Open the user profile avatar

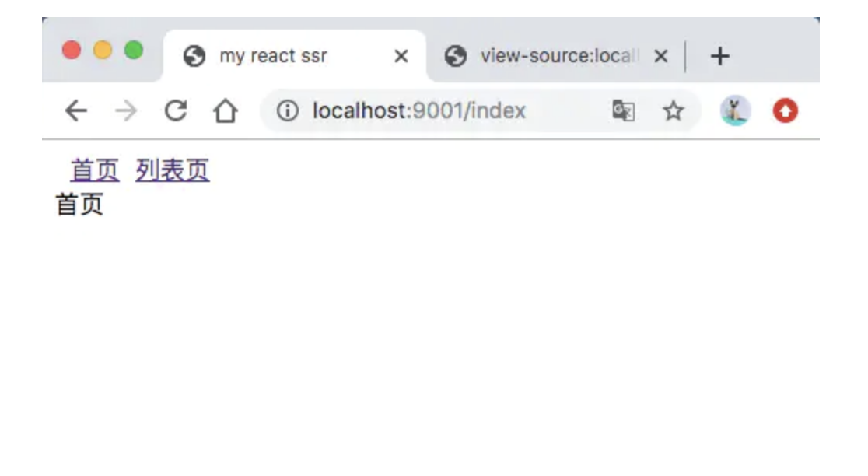point(735,111)
